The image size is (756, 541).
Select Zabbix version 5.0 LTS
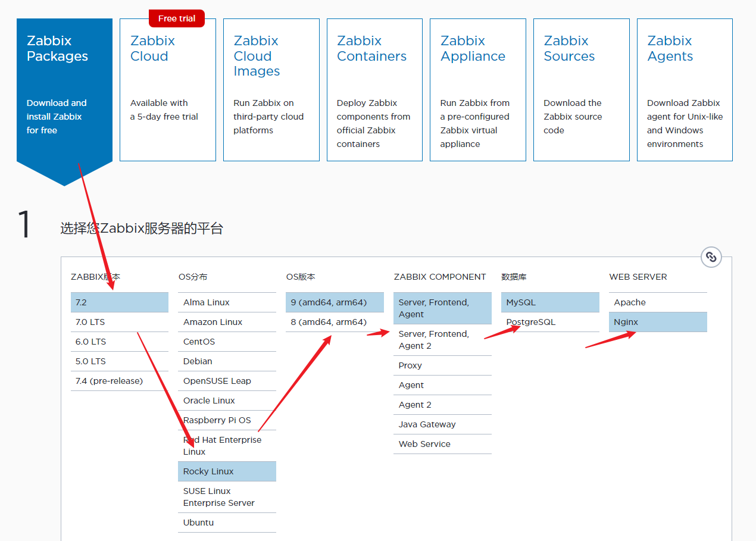[120, 361]
